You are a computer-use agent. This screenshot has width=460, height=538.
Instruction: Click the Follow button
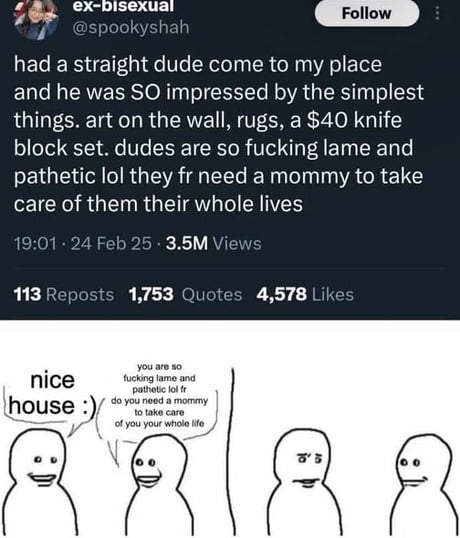367,13
